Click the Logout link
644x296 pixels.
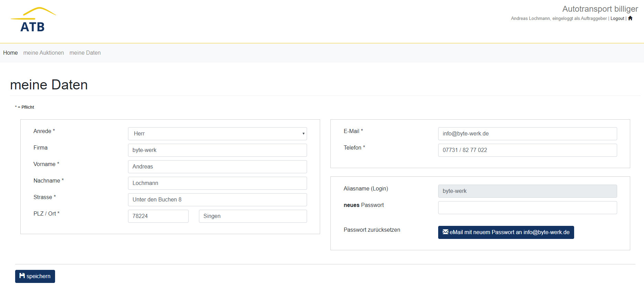click(x=617, y=19)
